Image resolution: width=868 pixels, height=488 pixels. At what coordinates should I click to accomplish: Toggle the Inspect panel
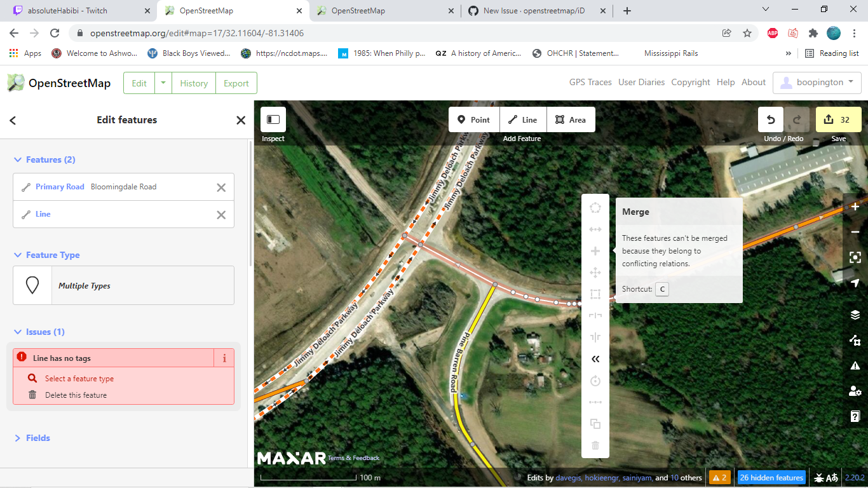click(x=273, y=119)
